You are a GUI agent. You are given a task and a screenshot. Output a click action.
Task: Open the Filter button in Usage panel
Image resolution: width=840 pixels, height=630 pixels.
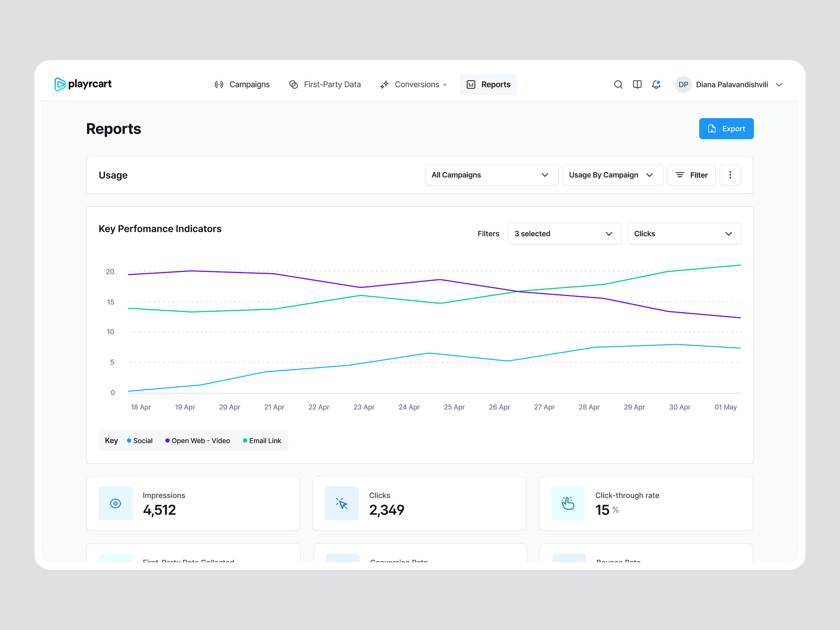[x=691, y=175]
